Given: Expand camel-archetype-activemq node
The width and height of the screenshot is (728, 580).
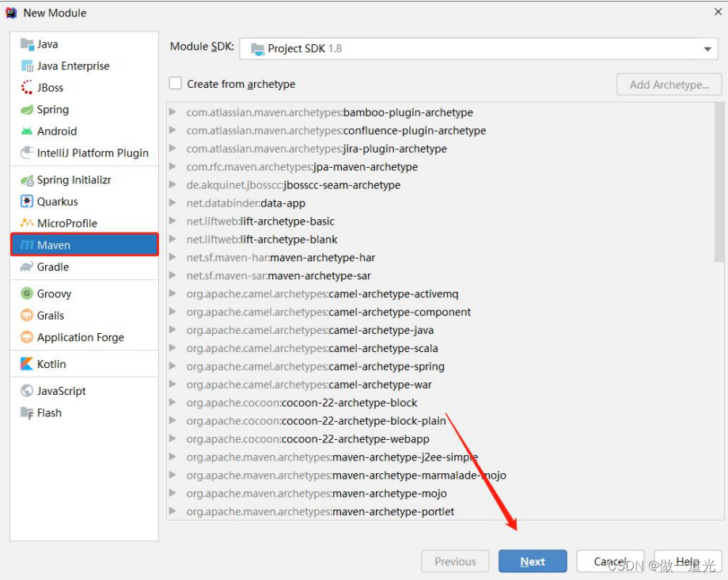Looking at the screenshot, I should pyautogui.click(x=173, y=293).
